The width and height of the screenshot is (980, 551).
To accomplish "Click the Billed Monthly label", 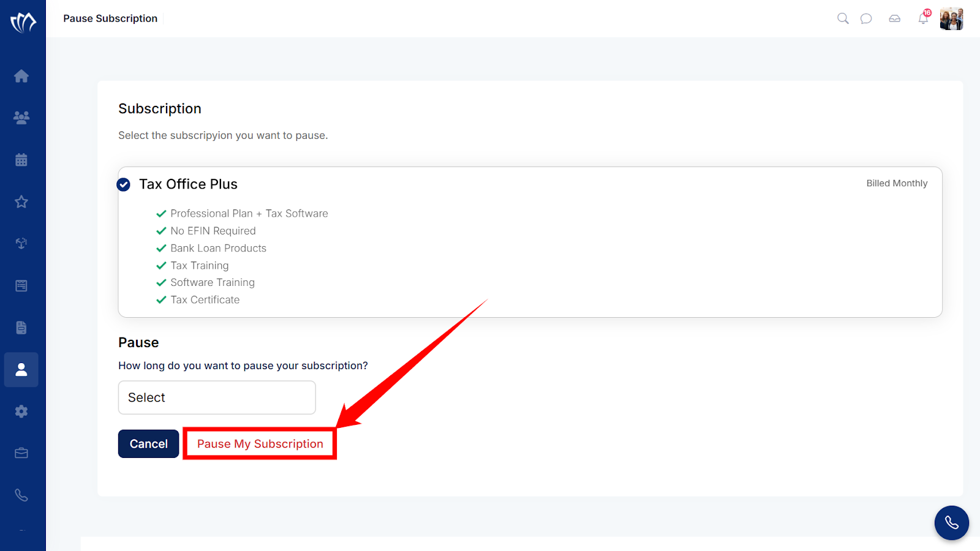I will 897,183.
